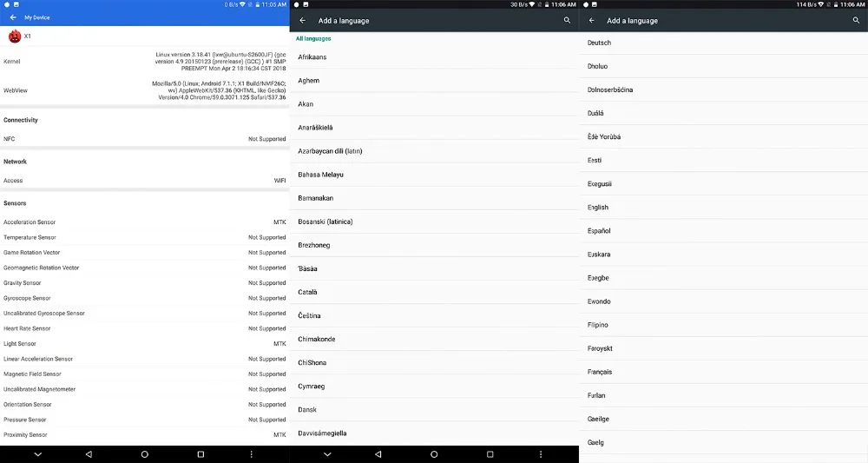The height and width of the screenshot is (463, 868).
Task: Open search in middle Add a language screen
Action: [567, 21]
